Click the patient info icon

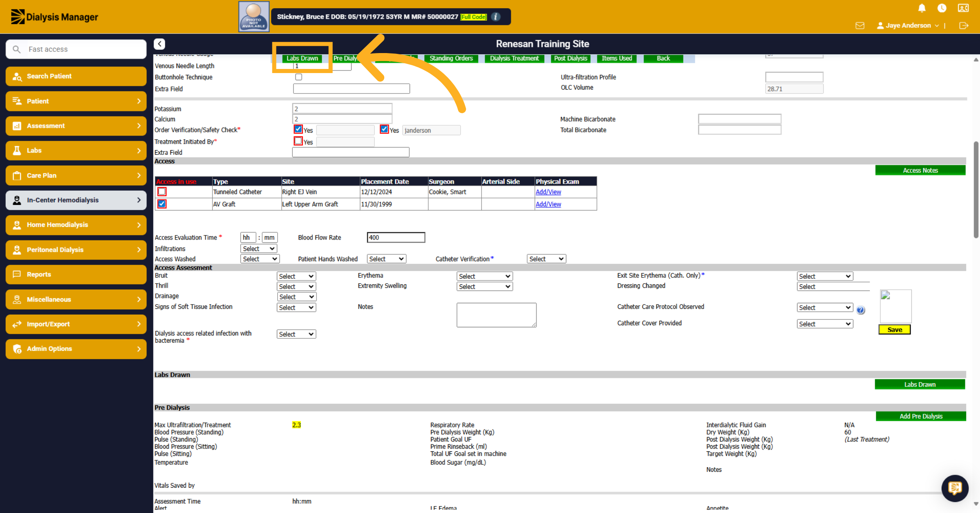point(496,17)
